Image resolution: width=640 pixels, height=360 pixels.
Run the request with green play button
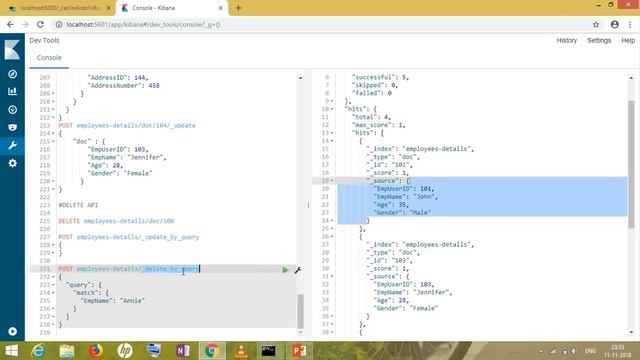(x=285, y=270)
